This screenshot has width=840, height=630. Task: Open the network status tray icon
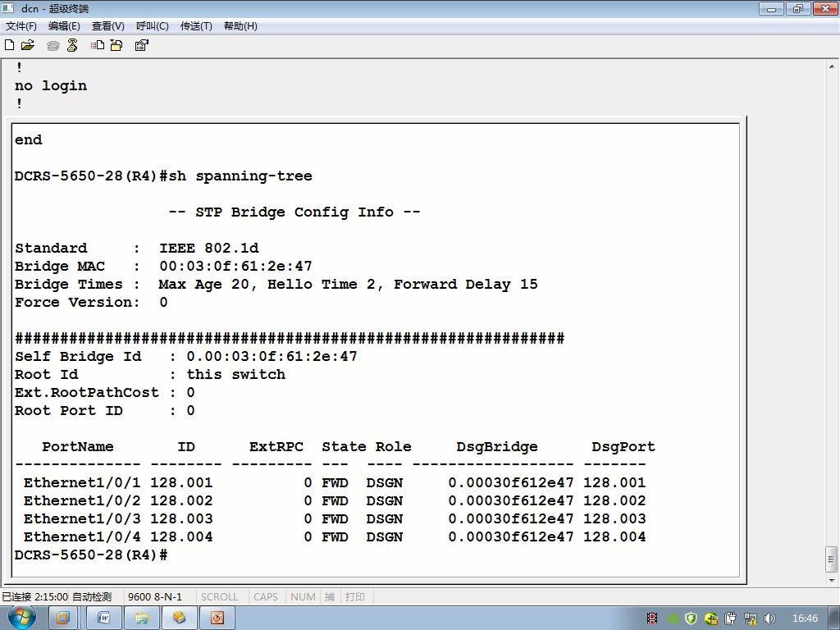pyautogui.click(x=750, y=619)
